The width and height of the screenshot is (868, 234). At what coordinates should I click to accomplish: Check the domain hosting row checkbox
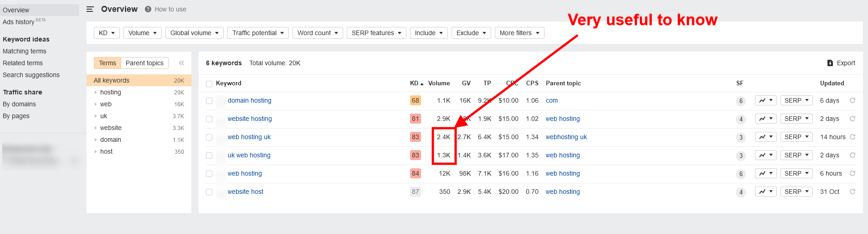tap(209, 101)
